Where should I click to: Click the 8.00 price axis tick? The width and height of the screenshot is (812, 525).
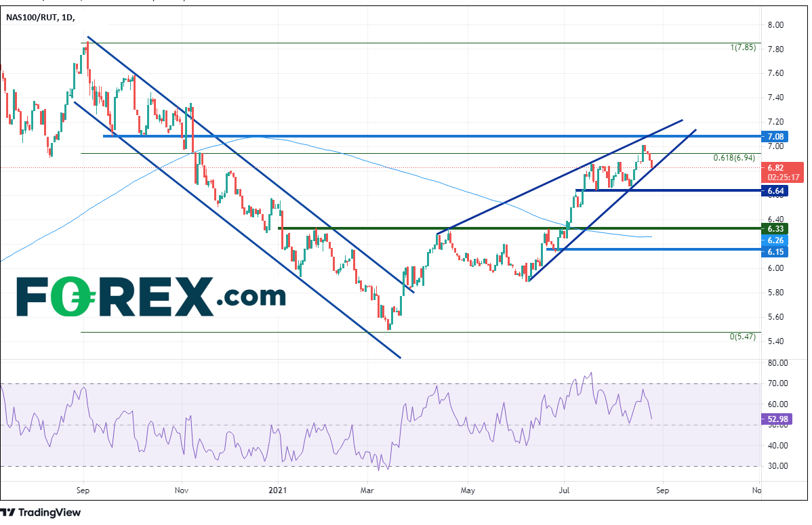click(775, 24)
